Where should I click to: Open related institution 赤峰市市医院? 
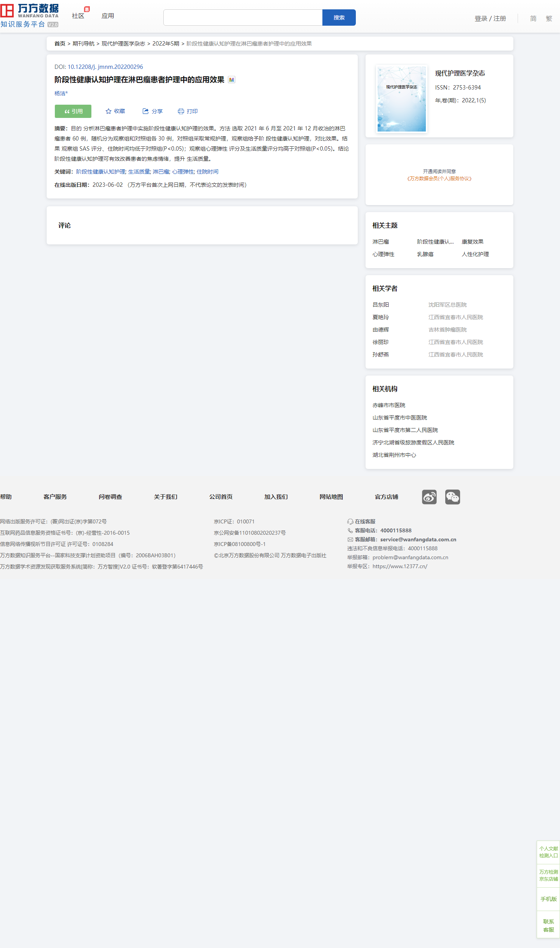(389, 405)
